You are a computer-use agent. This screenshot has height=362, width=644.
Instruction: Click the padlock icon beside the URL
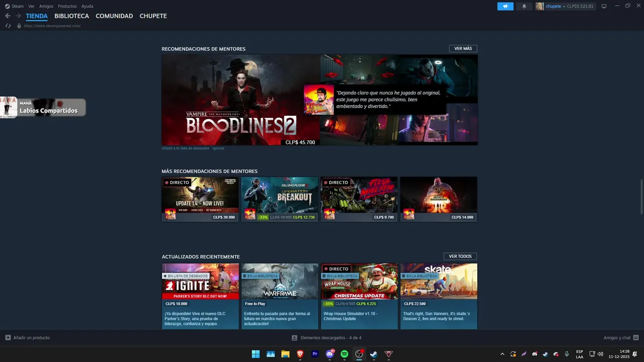[x=19, y=26]
